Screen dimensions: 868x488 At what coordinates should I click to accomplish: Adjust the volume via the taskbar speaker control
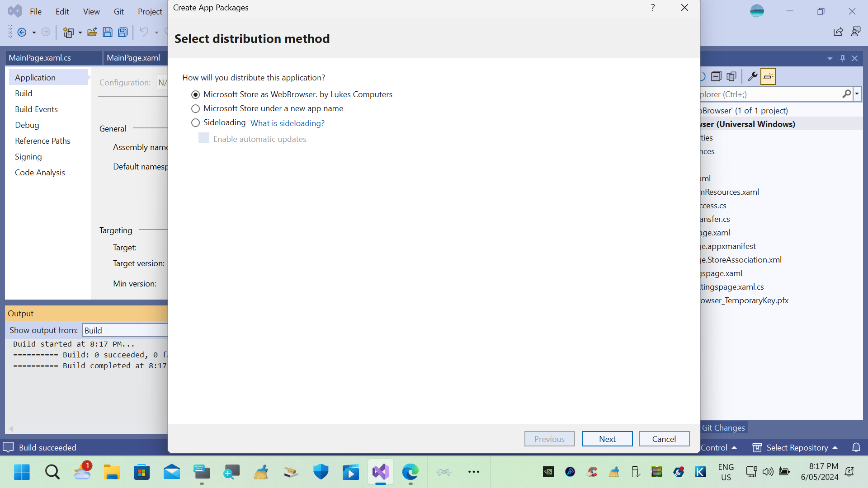(768, 472)
